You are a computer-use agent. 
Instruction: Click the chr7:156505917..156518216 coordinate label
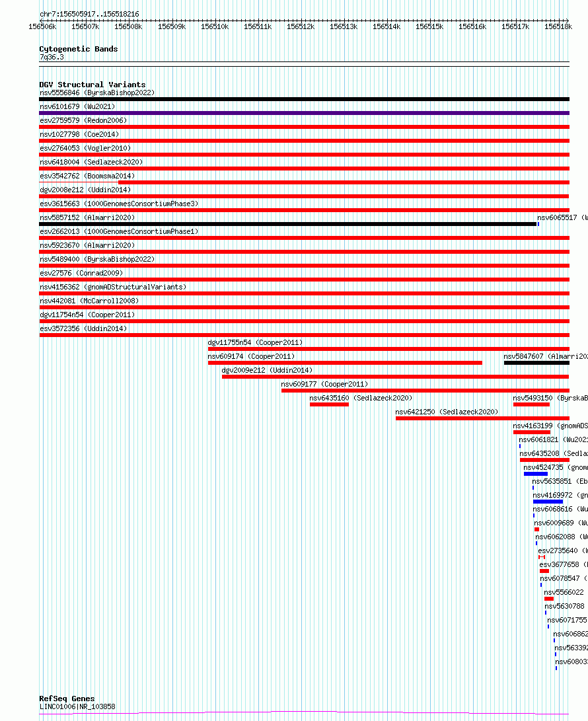[x=89, y=14]
